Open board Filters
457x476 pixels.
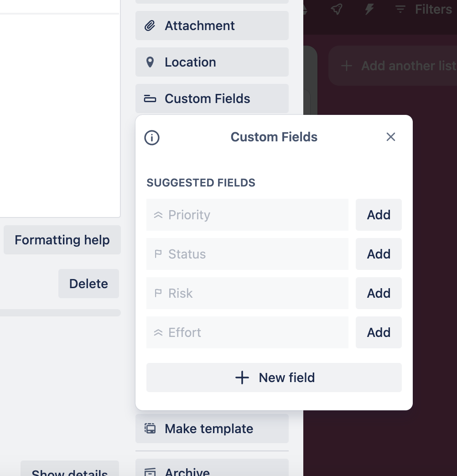pos(423,9)
